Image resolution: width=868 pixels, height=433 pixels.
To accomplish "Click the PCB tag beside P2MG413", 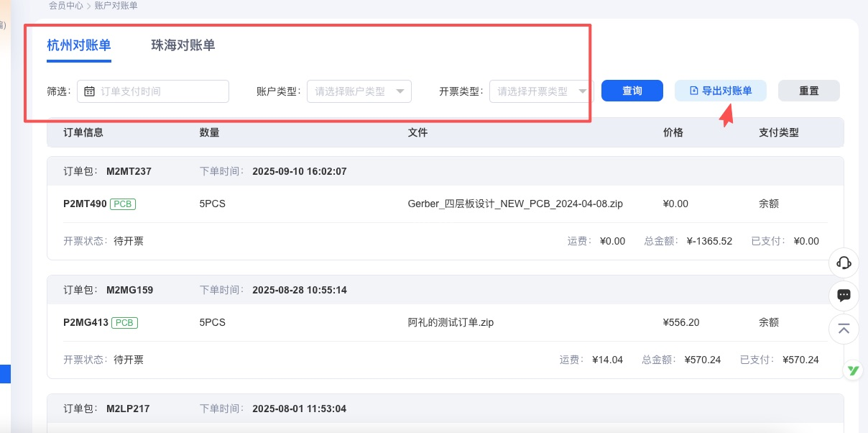I will (x=124, y=323).
